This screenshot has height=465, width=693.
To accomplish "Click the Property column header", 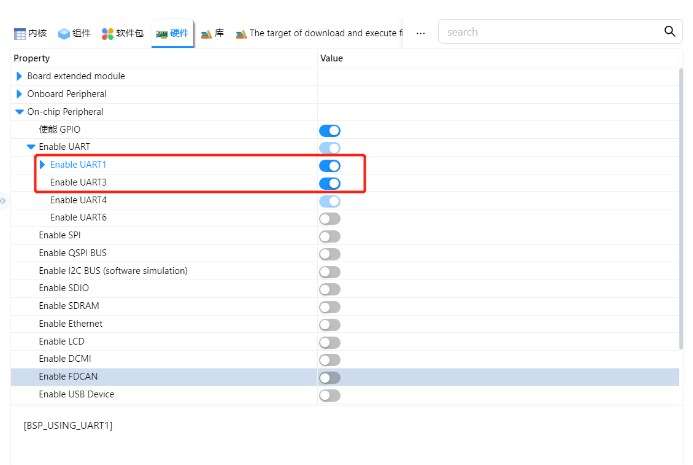I will (x=31, y=58).
